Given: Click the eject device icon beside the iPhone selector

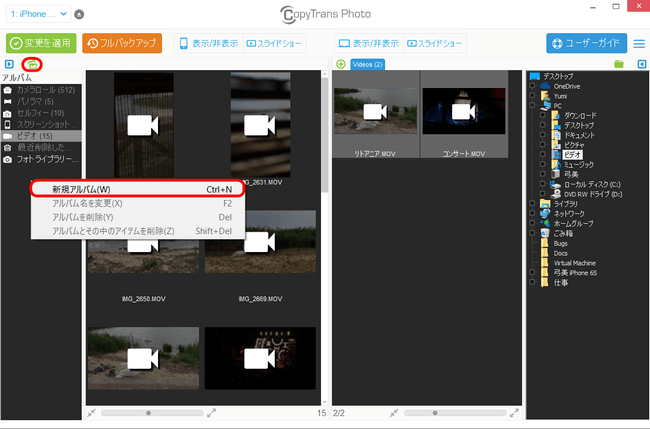Looking at the screenshot, I should click(x=79, y=14).
